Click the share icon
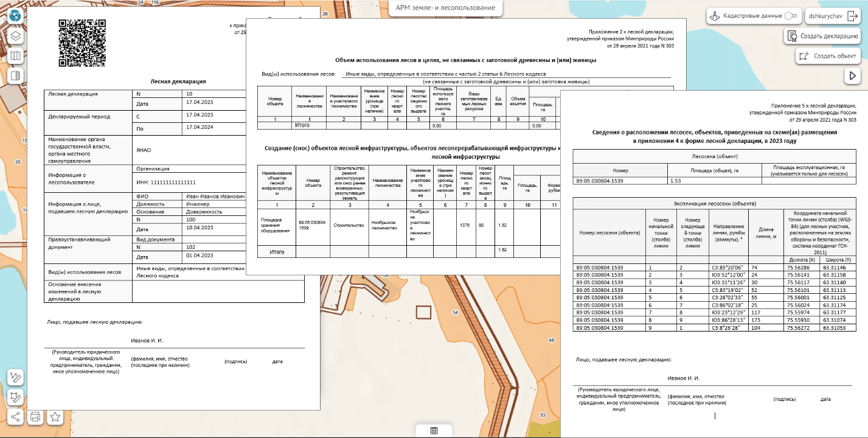The image size is (868, 438). coord(15,417)
